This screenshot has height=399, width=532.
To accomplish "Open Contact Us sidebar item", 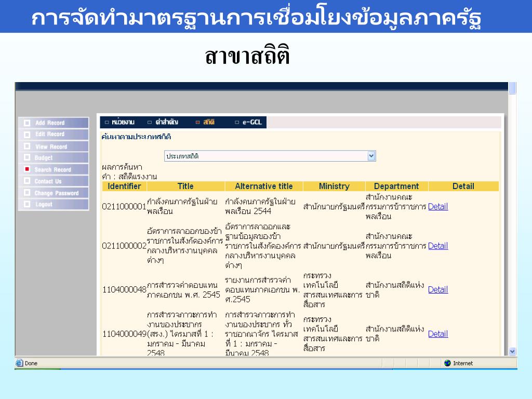I will point(54,181).
